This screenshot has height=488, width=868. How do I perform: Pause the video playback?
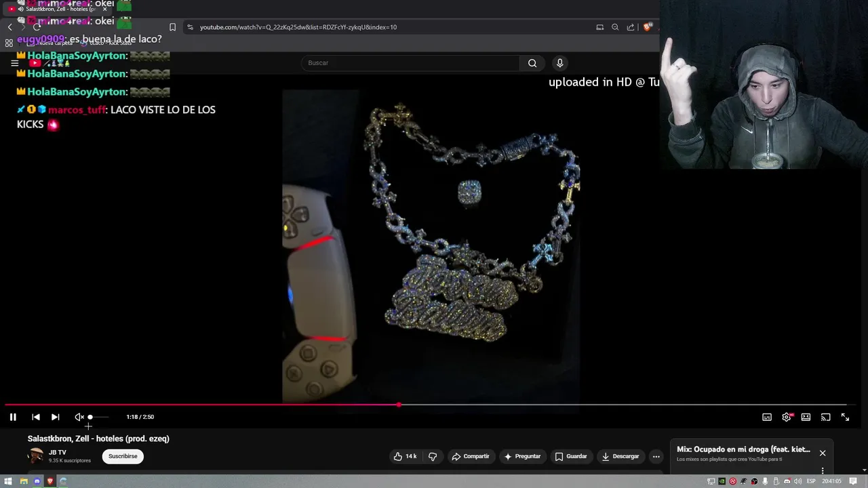coord(13,417)
